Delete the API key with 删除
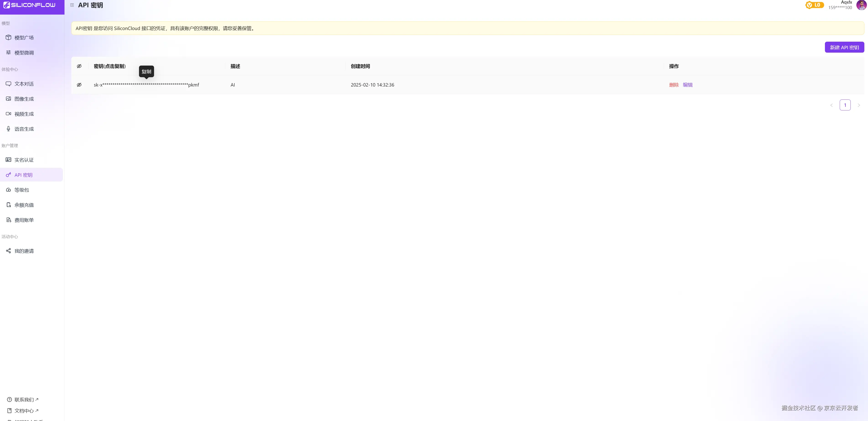This screenshot has height=421, width=868. click(674, 85)
